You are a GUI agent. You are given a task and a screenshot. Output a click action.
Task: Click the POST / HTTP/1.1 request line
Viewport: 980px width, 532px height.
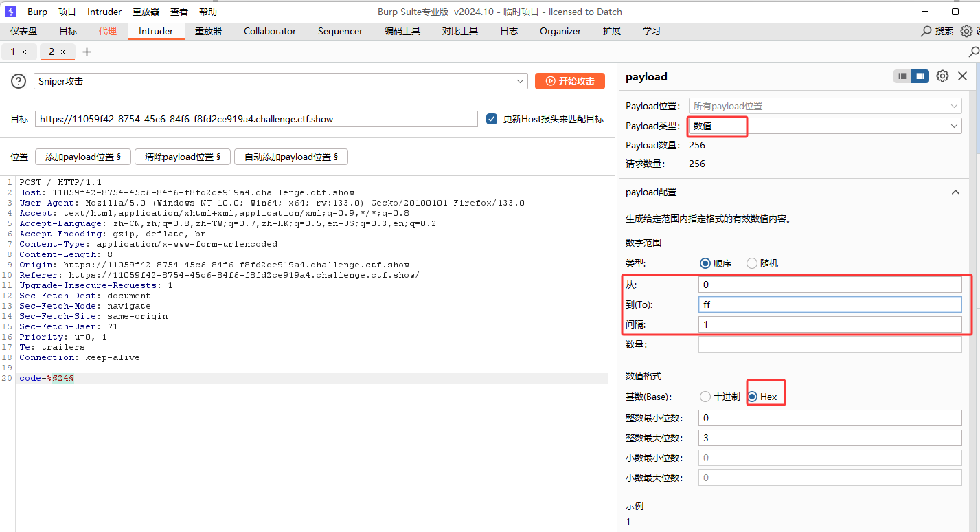click(60, 183)
